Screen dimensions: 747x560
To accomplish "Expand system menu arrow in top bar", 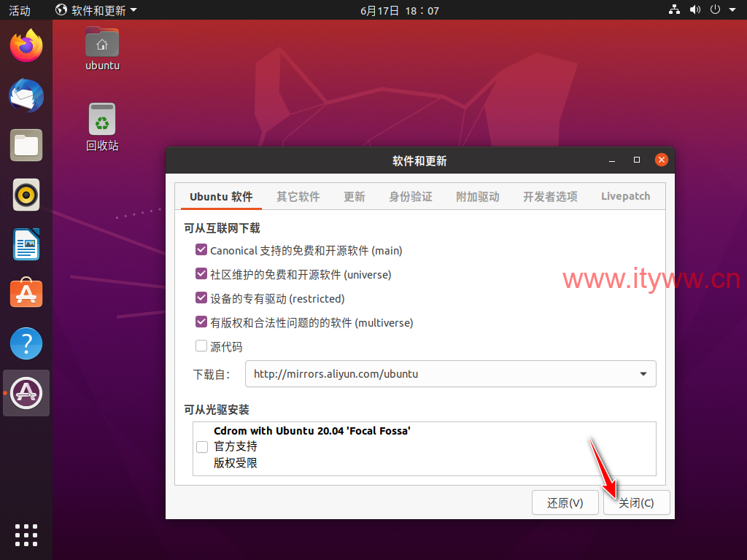I will (732, 9).
